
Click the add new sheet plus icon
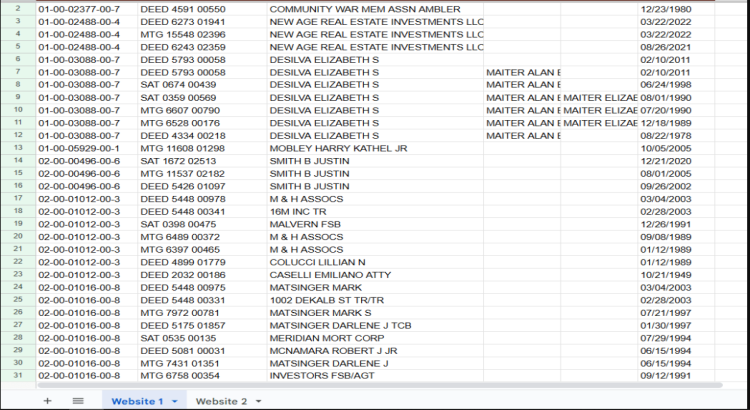point(46,400)
